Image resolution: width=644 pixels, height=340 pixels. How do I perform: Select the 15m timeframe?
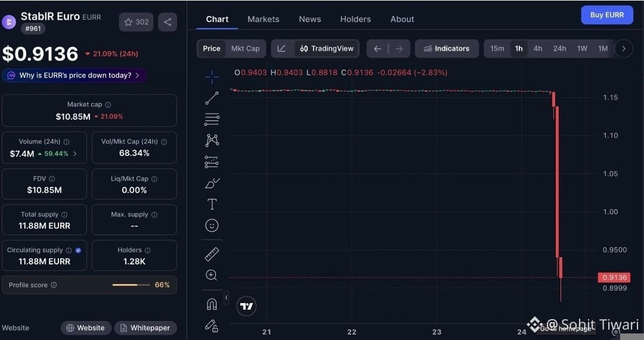click(x=497, y=48)
